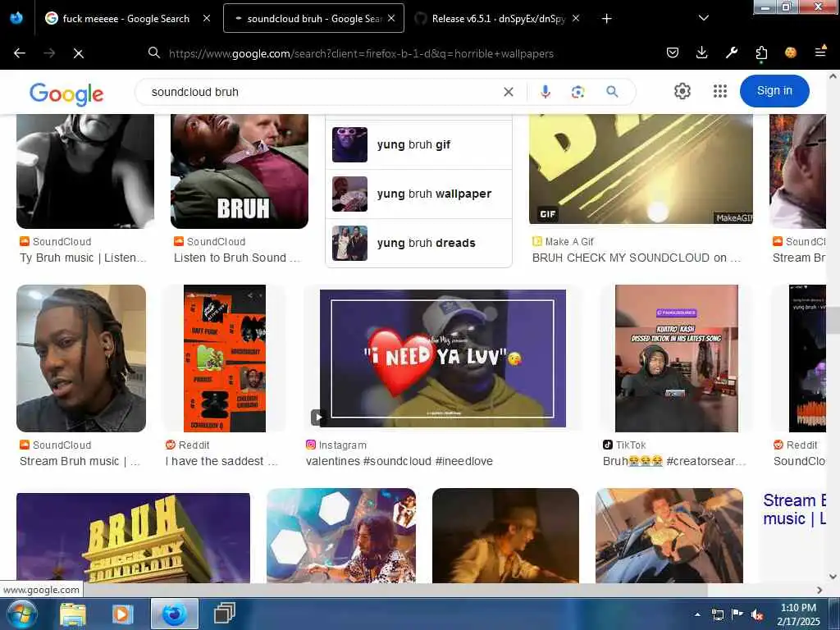
Task: Click the cookie extension icon
Action: click(x=791, y=52)
